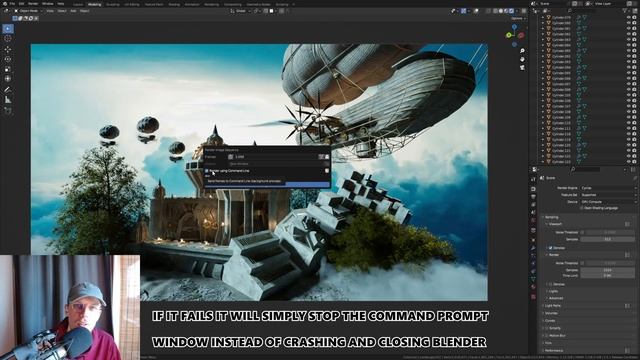Switch viewport to rendered shading
The image size is (640, 360).
511,11
